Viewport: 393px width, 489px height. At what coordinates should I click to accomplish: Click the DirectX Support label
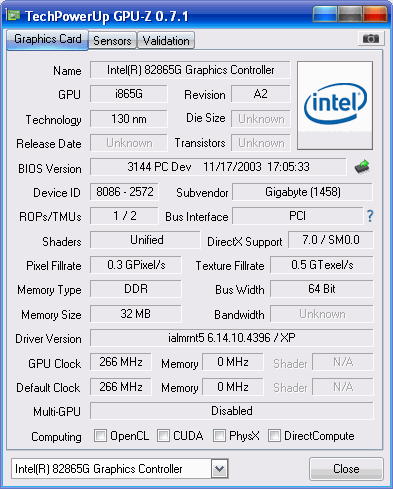(245, 242)
